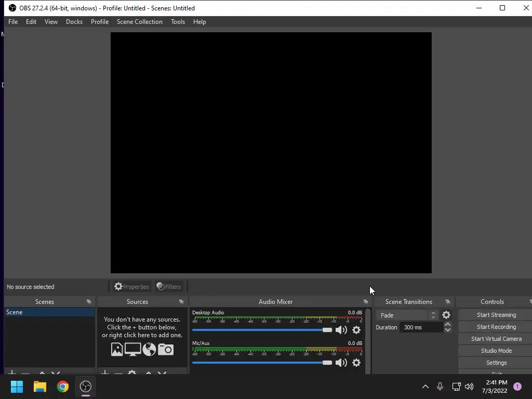Screen dimensions: 532x399
Task: Pop out the Sources dock
Action: pyautogui.click(x=181, y=302)
